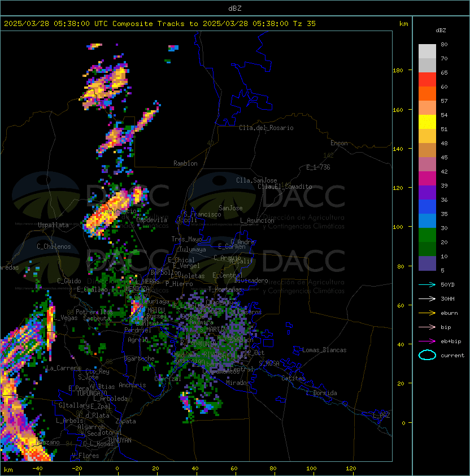470x476 pixels.
Task: Click the pink bip arrow legend icon
Action: 427,327
